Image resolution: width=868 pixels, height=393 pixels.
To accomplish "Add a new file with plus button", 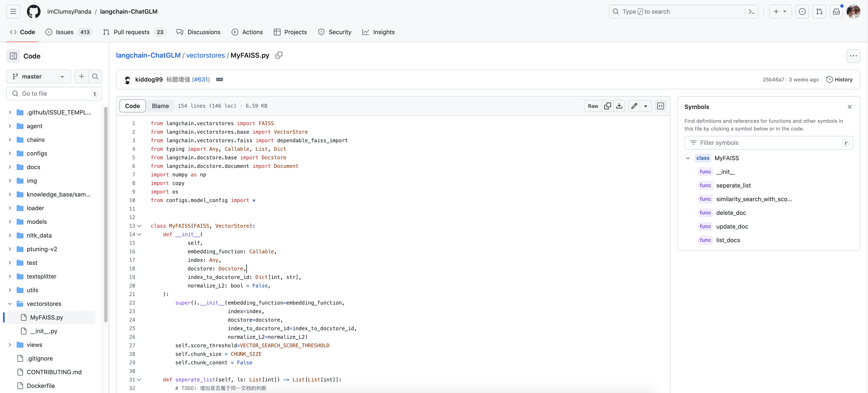I will [x=82, y=77].
